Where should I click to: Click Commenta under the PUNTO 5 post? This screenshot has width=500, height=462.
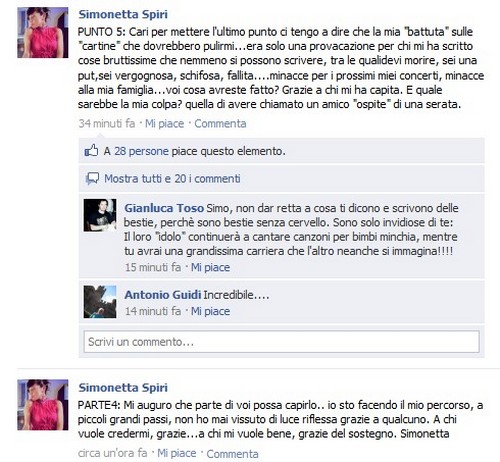tap(220, 124)
